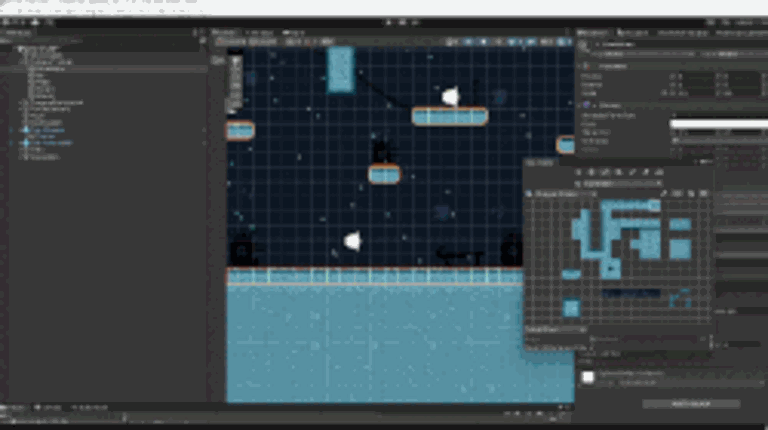Select the Tile Palette eraser tool
This screenshot has width=768, height=430.
(646, 172)
